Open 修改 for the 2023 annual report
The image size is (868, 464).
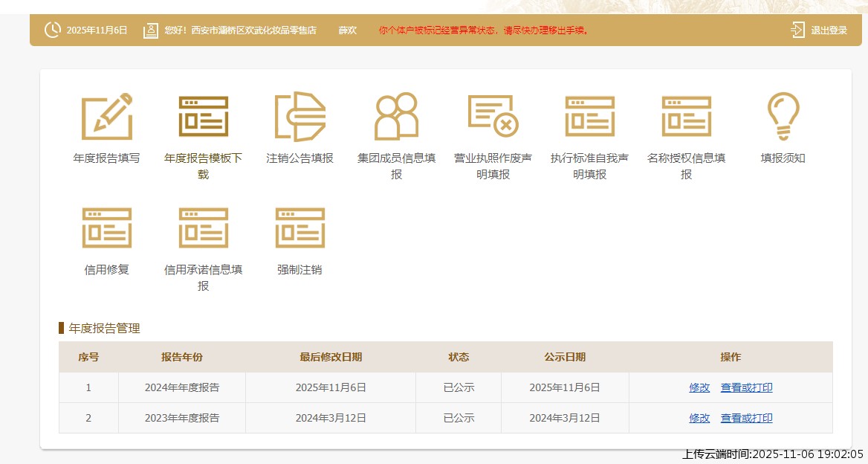(698, 418)
